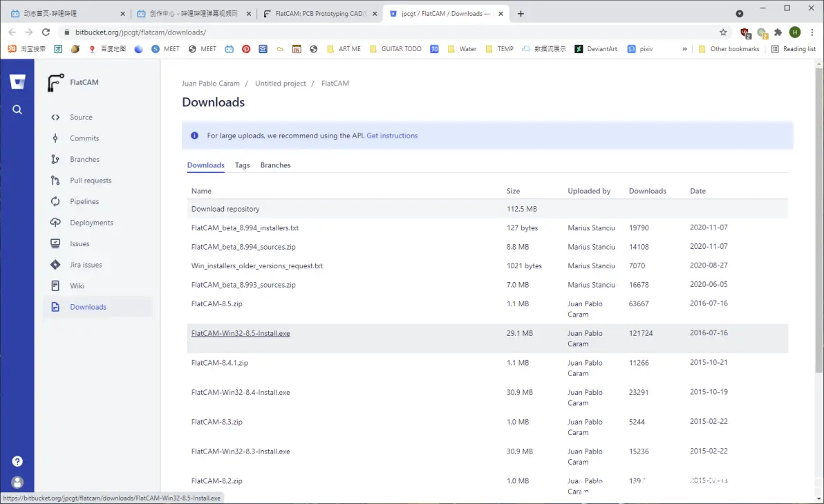The width and height of the screenshot is (824, 504).
Task: Click the Download repository link
Action: click(225, 209)
